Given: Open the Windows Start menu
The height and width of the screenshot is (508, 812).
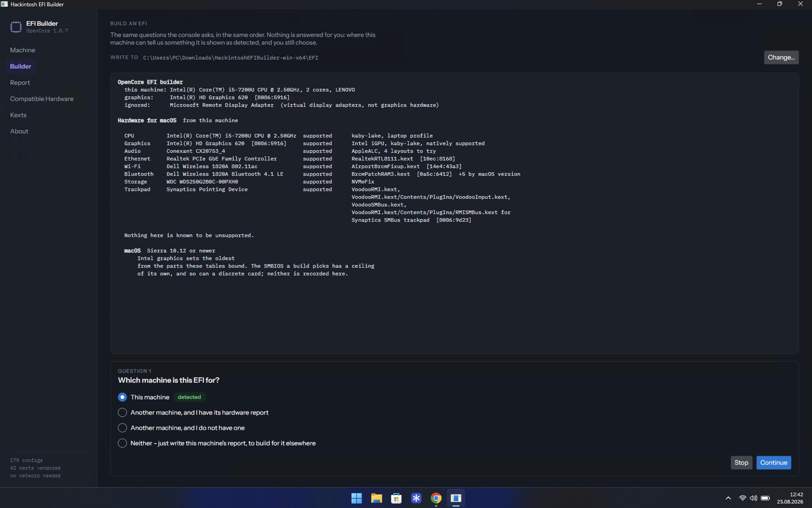Looking at the screenshot, I should click(356, 498).
